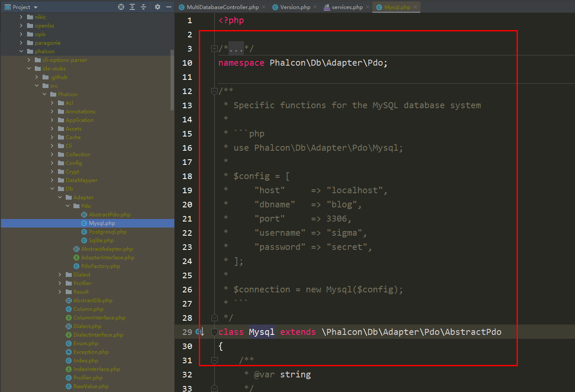Screen dimensions: 575x392
Task: Open DialectInterface.php file
Action: [98, 335]
